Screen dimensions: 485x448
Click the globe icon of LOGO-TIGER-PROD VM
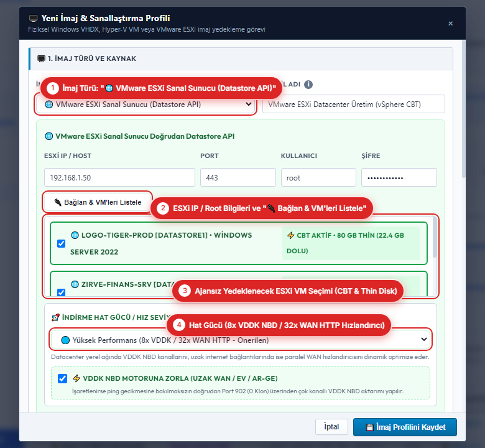(x=75, y=235)
